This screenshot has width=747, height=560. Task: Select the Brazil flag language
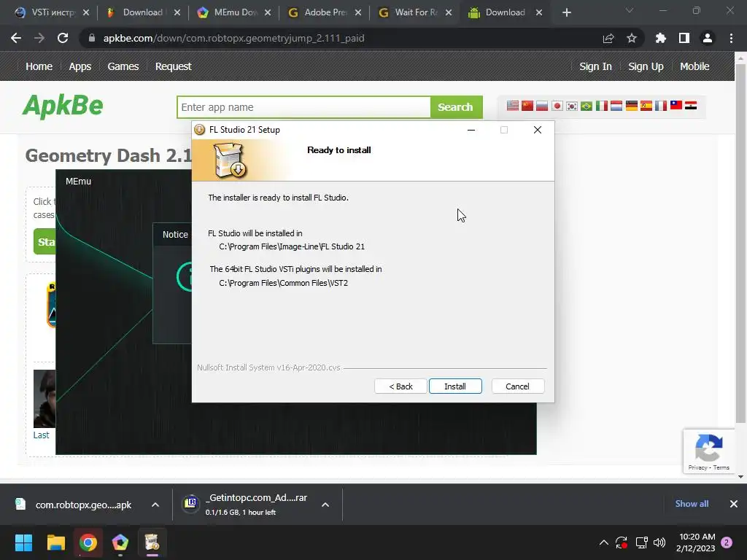coord(587,106)
